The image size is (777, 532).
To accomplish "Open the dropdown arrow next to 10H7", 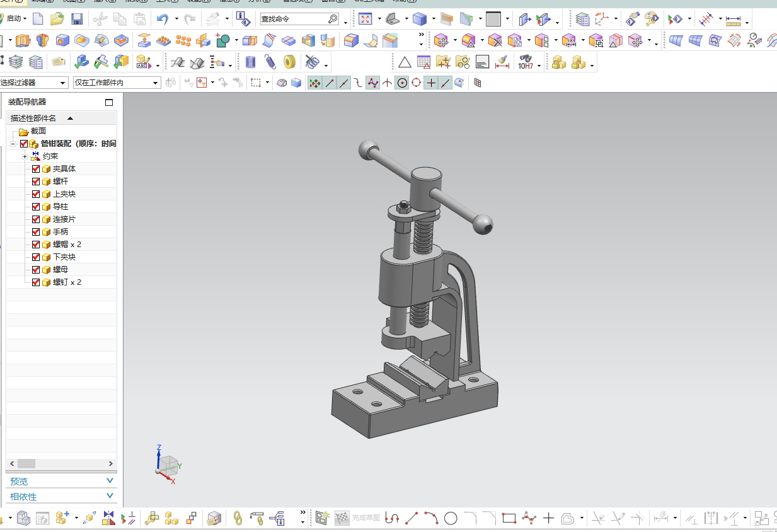I will click(539, 65).
